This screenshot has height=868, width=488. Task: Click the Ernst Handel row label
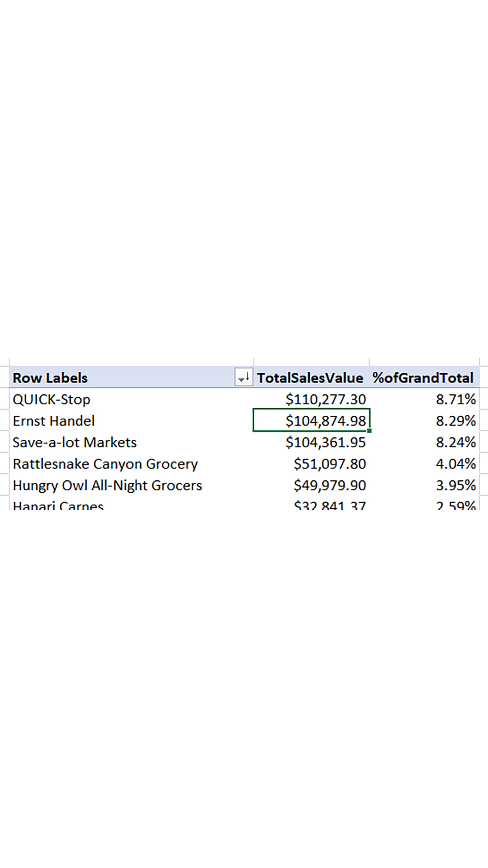coord(54,421)
